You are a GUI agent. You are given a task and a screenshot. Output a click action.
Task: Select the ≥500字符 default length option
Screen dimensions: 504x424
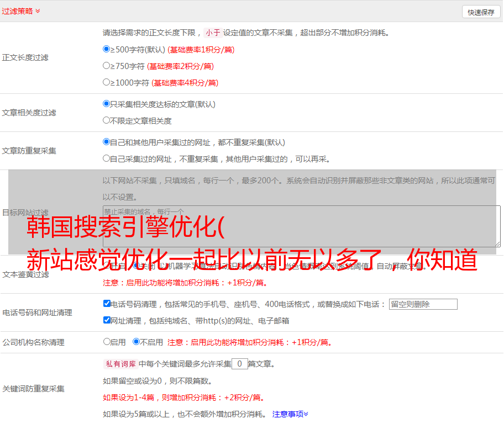[x=106, y=49]
